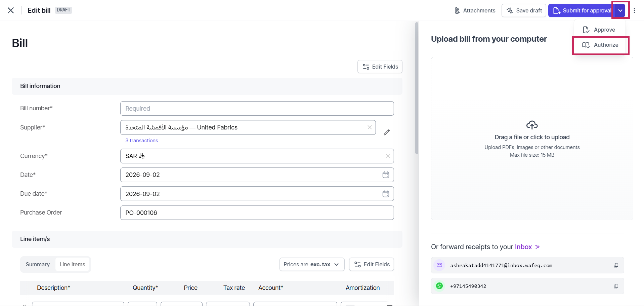Switch to the Line items tab
The image size is (644, 306).
[x=72, y=264]
